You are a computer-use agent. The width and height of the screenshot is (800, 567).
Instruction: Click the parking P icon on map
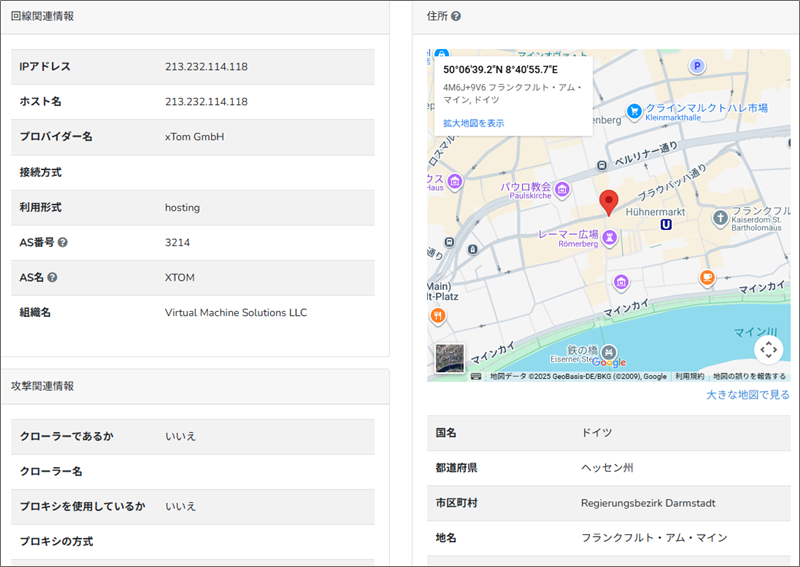click(697, 66)
